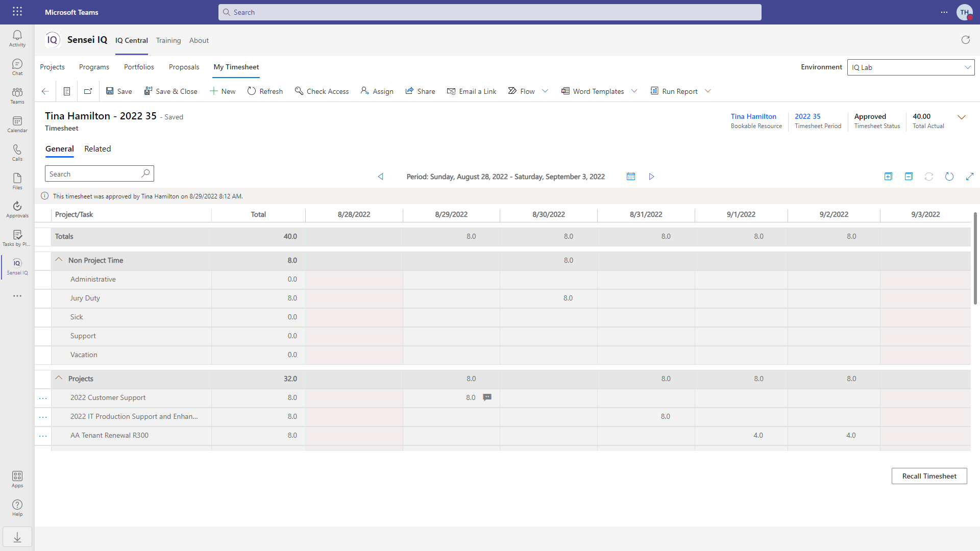Image resolution: width=980 pixels, height=551 pixels.
Task: Click the Assign command
Action: click(x=377, y=91)
